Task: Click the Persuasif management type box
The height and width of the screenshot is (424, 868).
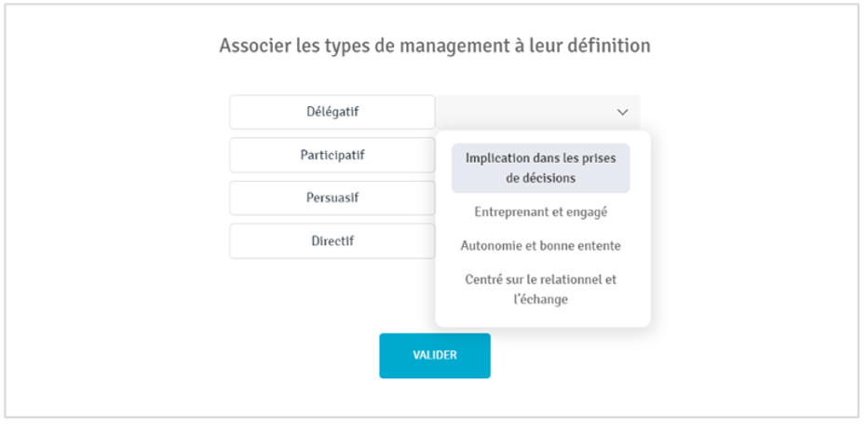Action: point(332,198)
